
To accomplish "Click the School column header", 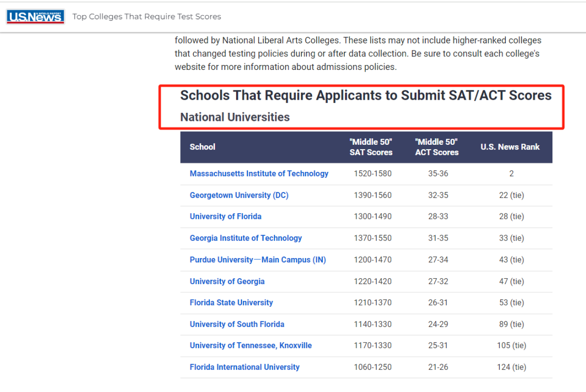I will [x=202, y=147].
